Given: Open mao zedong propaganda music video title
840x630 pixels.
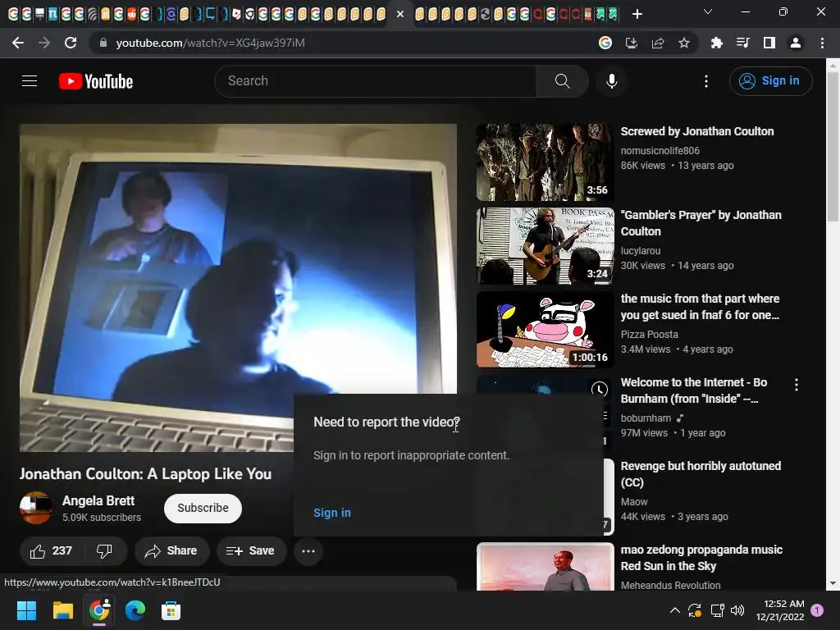Looking at the screenshot, I should (x=702, y=558).
